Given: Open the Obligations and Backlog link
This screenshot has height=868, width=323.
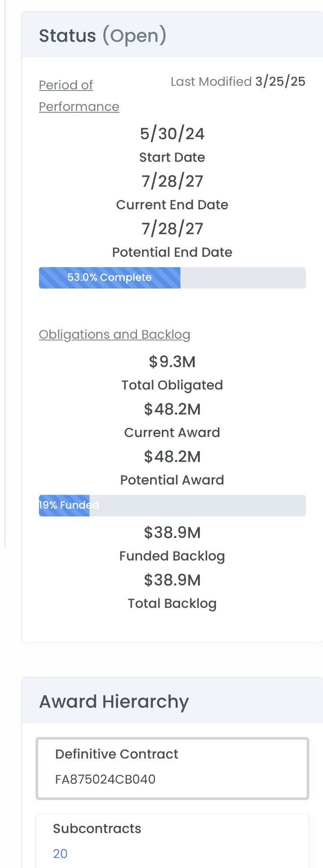Looking at the screenshot, I should (x=115, y=335).
